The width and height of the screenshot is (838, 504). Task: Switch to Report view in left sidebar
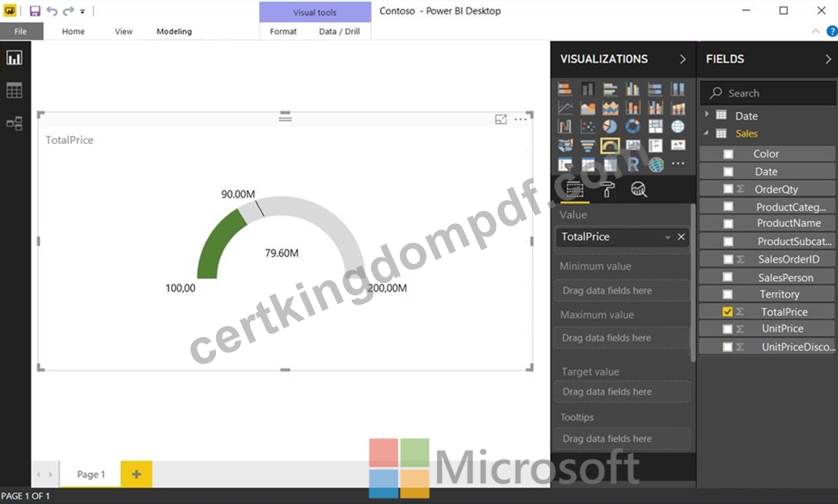click(15, 57)
